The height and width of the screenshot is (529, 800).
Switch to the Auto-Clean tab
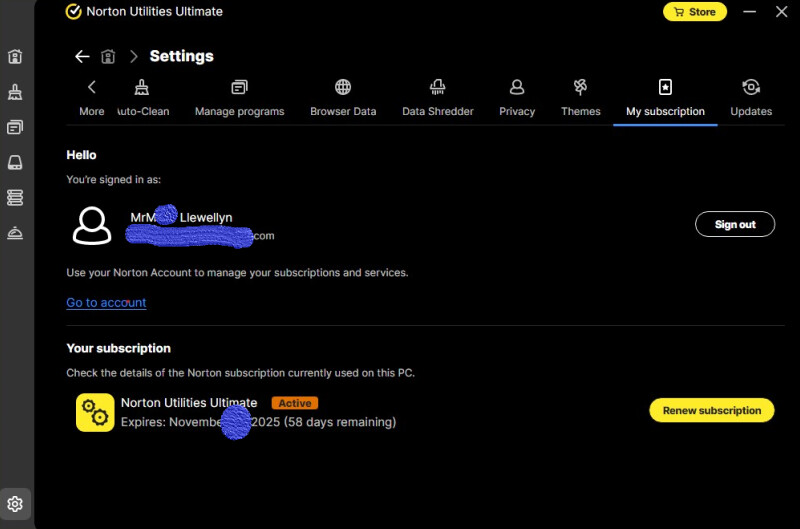[143, 98]
